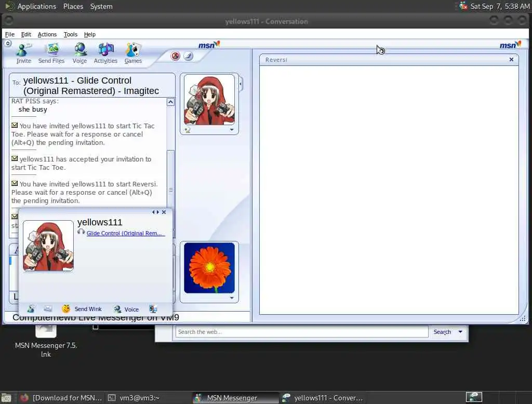Image resolution: width=532 pixels, height=404 pixels.
Task: Switch to yellows111 - Conver... taskbar item
Action: tap(323, 398)
